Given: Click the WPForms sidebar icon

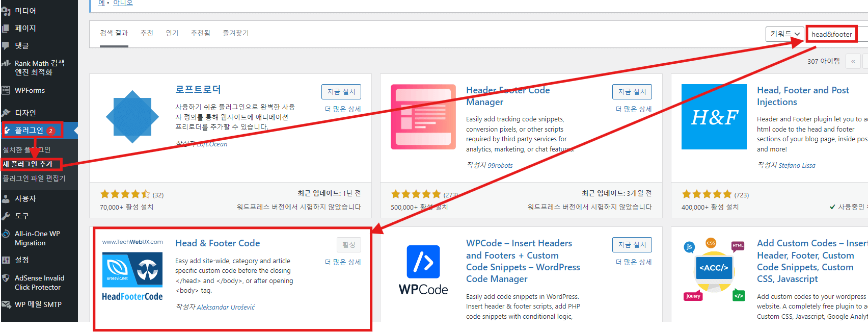Looking at the screenshot, I should [6, 90].
